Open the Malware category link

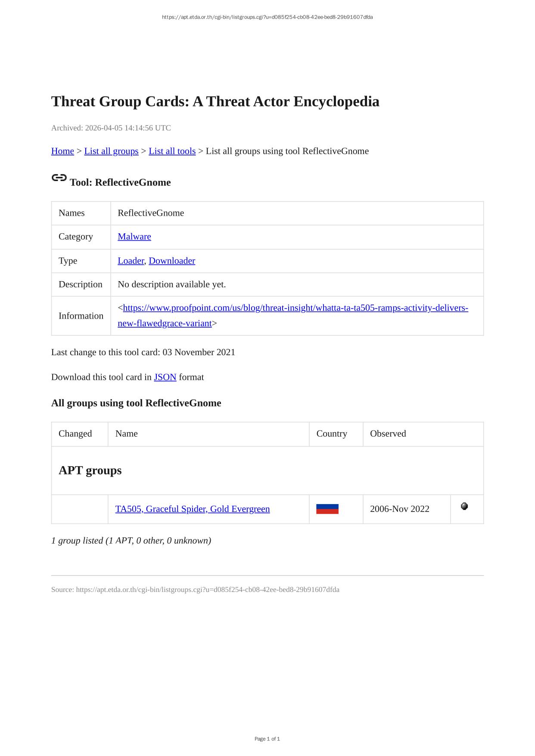pos(134,237)
